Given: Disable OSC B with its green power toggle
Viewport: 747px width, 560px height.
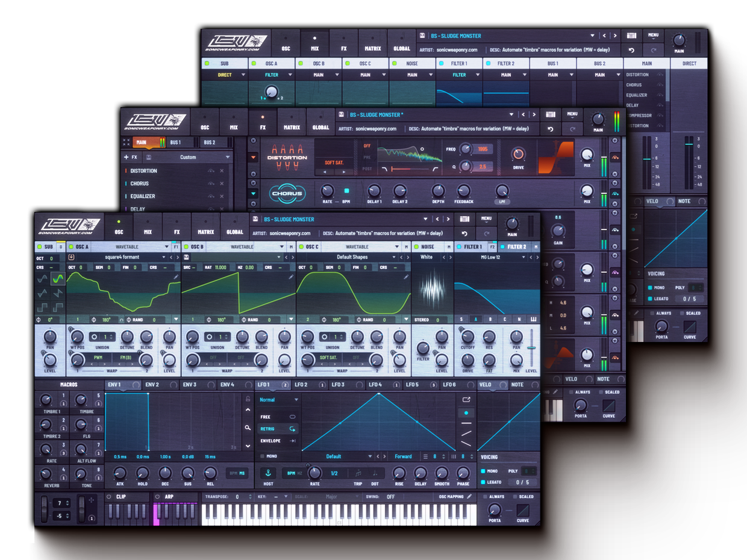Looking at the screenshot, I should point(186,247).
